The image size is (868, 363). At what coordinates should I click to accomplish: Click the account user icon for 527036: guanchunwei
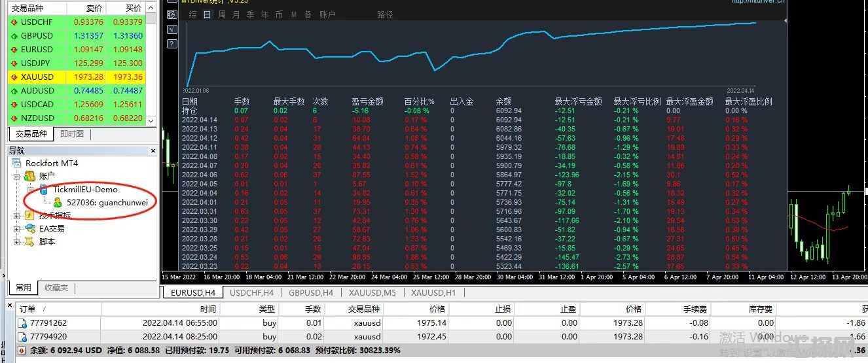point(58,202)
